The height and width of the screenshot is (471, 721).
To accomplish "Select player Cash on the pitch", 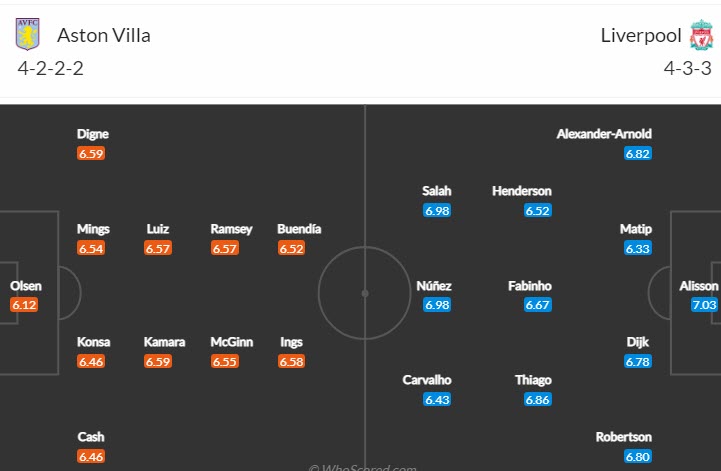I will 91,437.
